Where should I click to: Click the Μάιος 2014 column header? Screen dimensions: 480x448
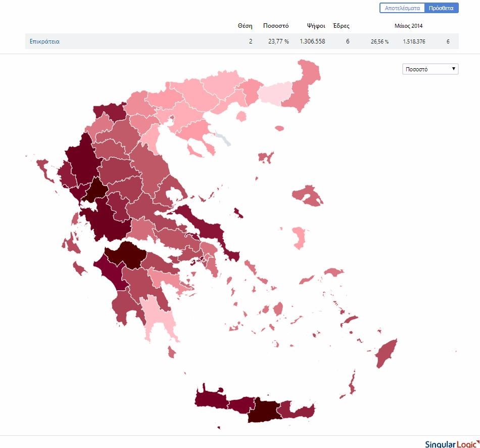tap(408, 26)
